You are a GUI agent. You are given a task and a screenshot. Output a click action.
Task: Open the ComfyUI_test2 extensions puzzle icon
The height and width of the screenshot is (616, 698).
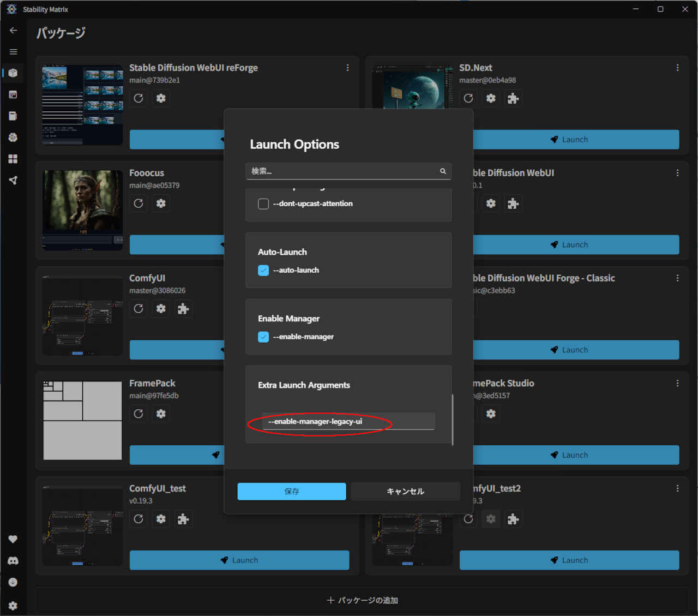point(513,519)
